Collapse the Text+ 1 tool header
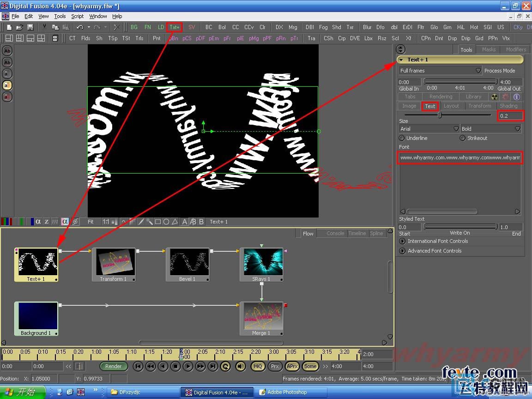The width and height of the screenshot is (532, 399). pos(401,60)
